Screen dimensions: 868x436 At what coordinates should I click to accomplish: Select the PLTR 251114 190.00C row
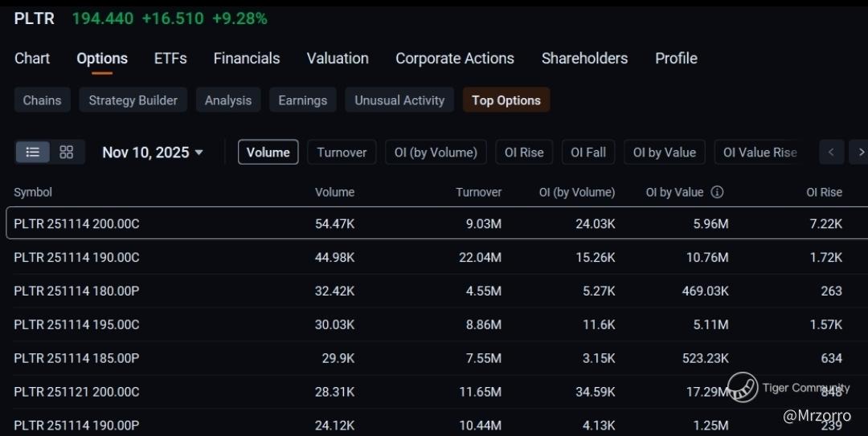coord(76,258)
